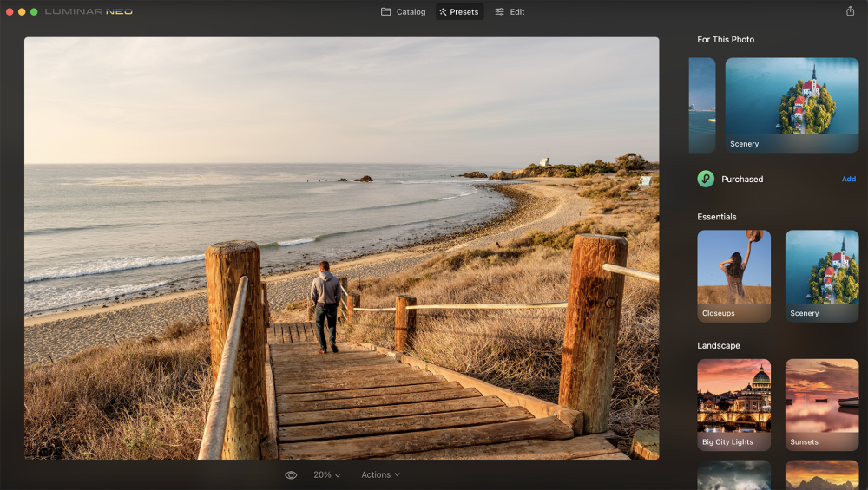Choose the Sunsets preset thumbnail
Viewport: 868px width, 490px height.
point(822,405)
